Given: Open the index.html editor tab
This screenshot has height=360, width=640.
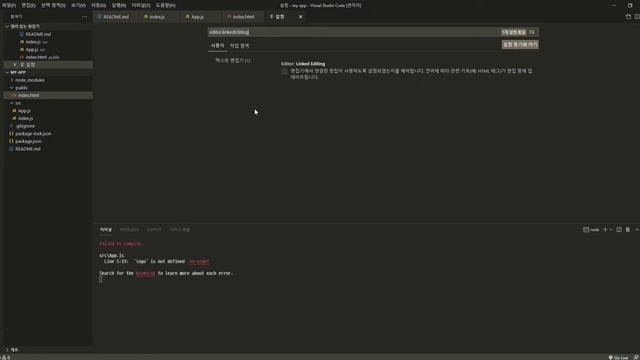Looking at the screenshot, I should 243,17.
